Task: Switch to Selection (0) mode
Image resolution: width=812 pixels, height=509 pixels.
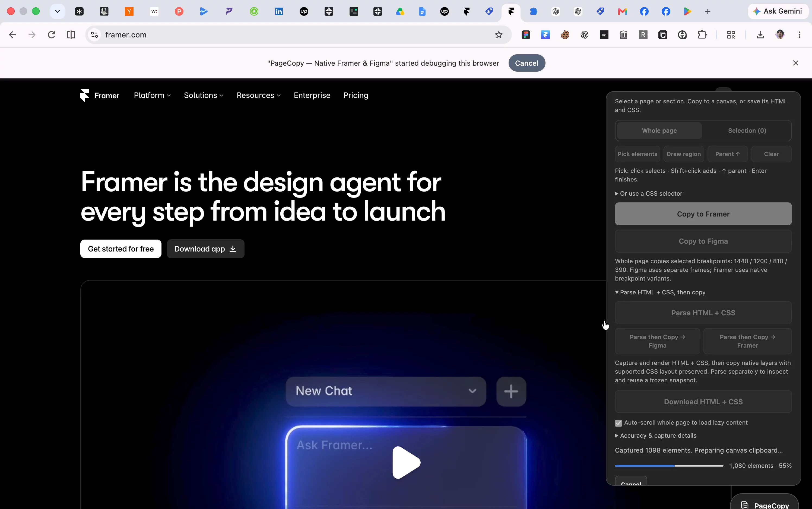Action: [x=747, y=131]
